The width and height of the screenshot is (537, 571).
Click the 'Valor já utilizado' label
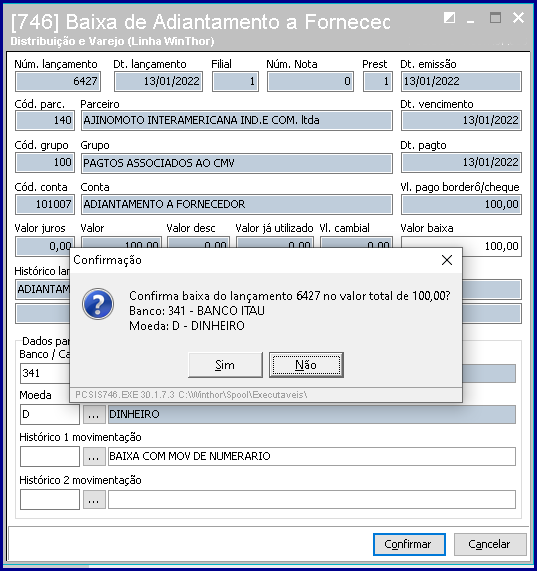[274, 228]
